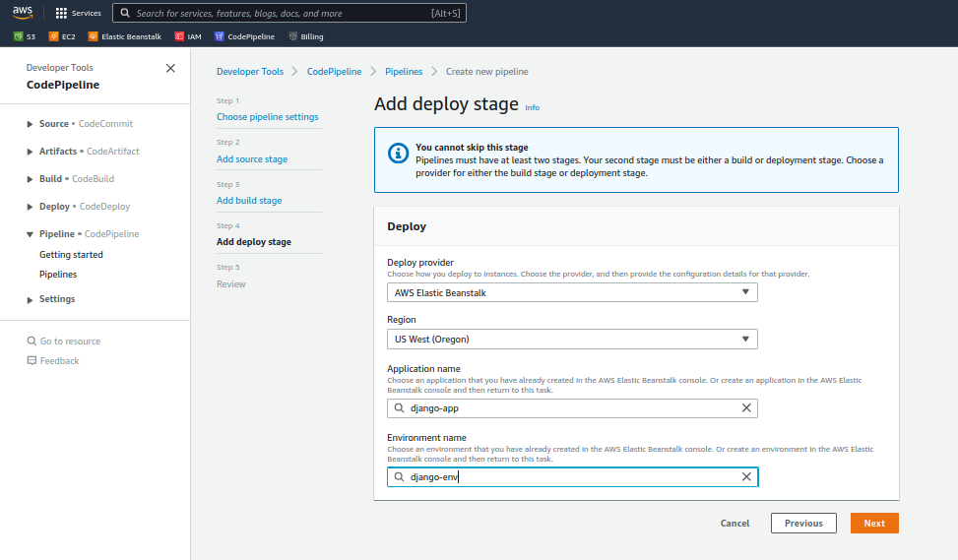Go to Step 1 Choose pipeline settings
The image size is (958, 560).
pyautogui.click(x=267, y=117)
